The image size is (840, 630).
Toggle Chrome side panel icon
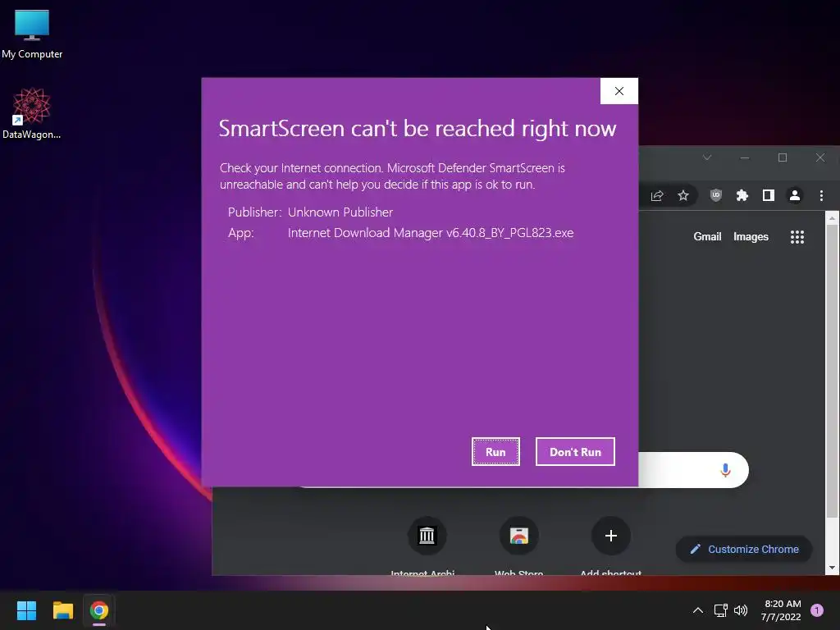pyautogui.click(x=768, y=195)
